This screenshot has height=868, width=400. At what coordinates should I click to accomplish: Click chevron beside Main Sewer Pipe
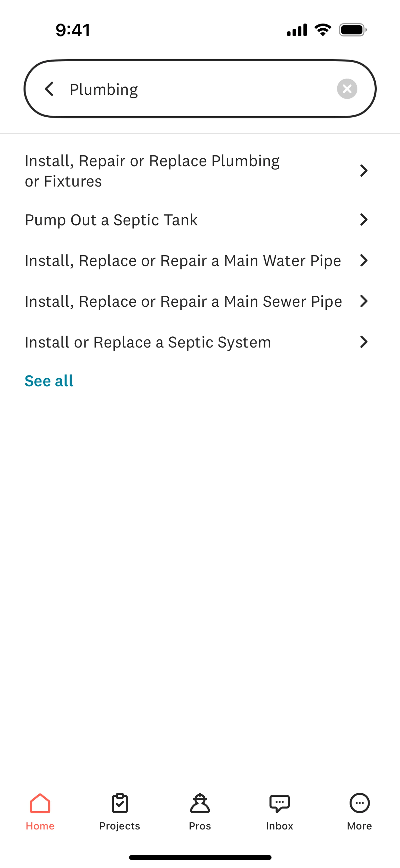(x=364, y=301)
